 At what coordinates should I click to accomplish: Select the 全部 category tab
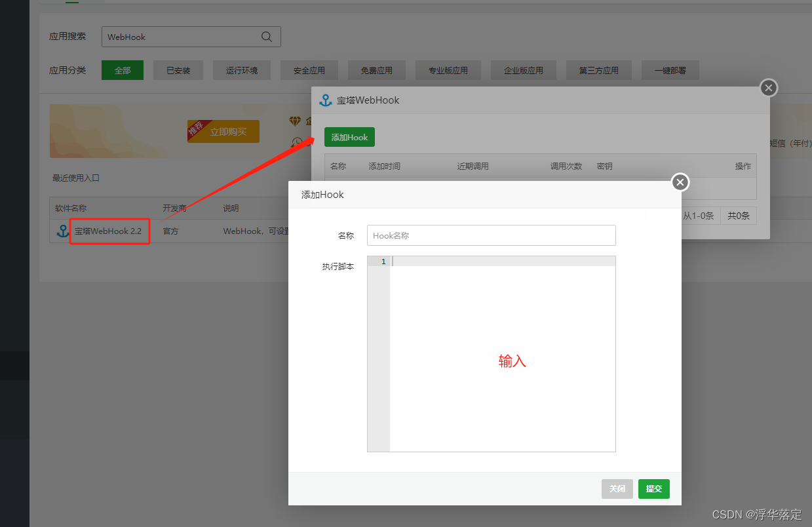click(x=123, y=70)
